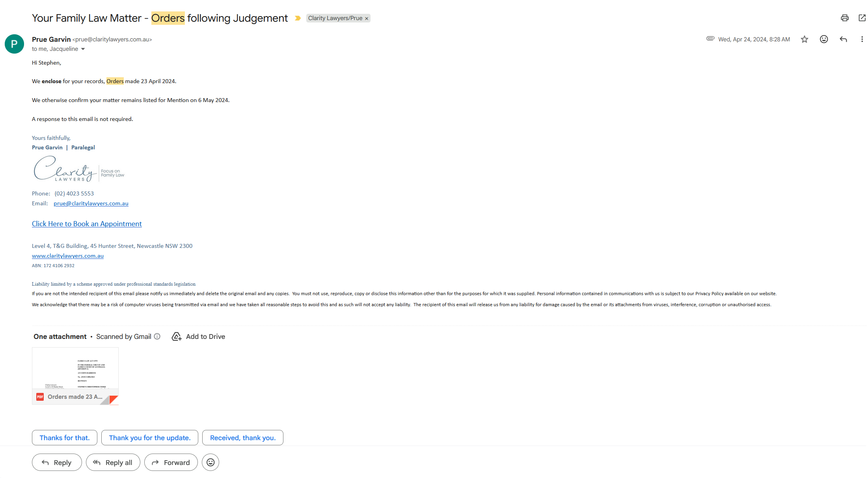Open Click Here to Book an Appointment link
Screen dimensions: 868x478
(x=87, y=224)
